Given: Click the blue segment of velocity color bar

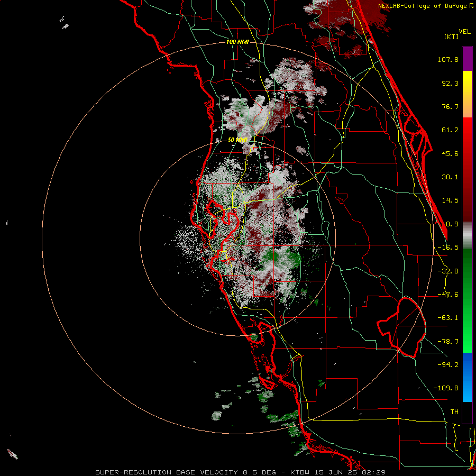Looking at the screenshot, I should click(x=467, y=377).
